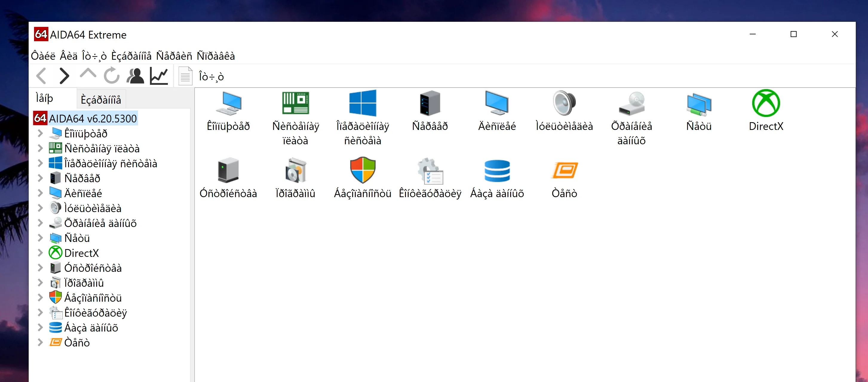The image size is (868, 382).
Task: Click the report document toolbar icon
Action: 185,76
